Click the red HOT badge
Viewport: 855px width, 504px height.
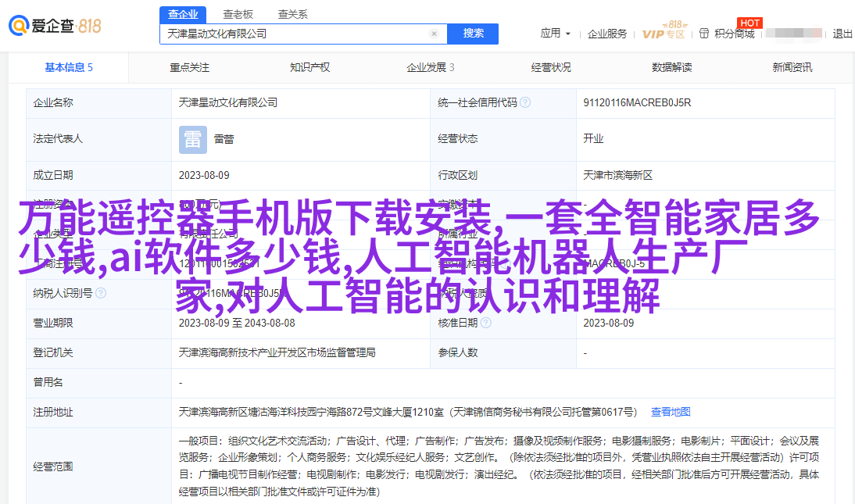click(749, 23)
